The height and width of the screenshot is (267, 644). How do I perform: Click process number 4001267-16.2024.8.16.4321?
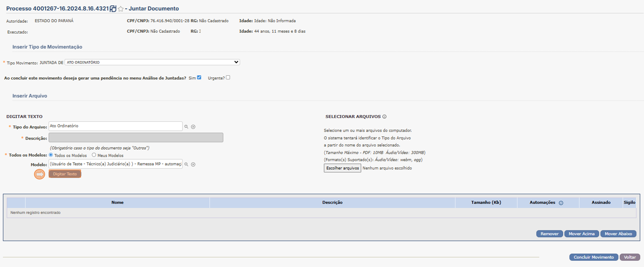[71, 9]
